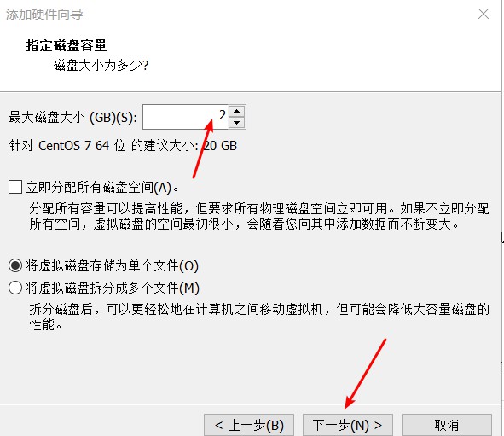Continue with the 下一步(N) > button
504x436 pixels.
pyautogui.click(x=348, y=425)
